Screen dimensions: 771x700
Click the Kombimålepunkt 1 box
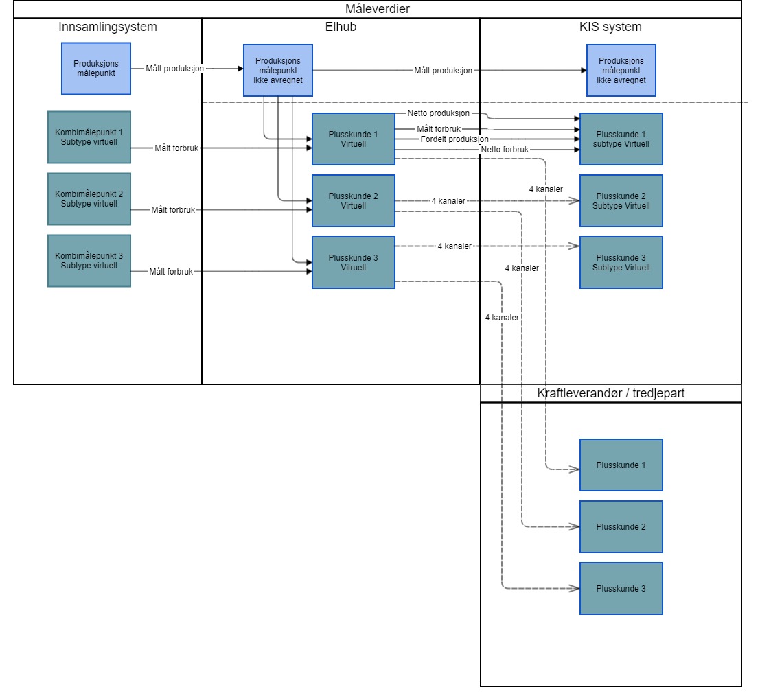click(x=89, y=137)
